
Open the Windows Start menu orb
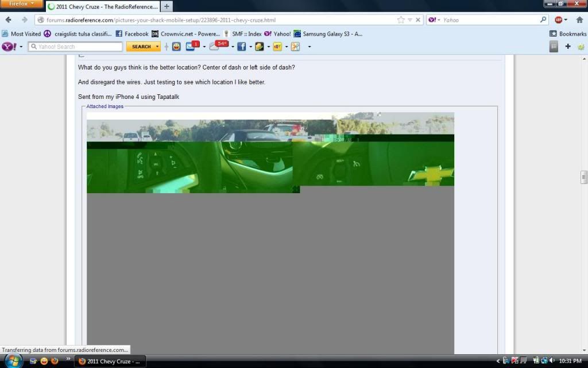[x=13, y=361]
